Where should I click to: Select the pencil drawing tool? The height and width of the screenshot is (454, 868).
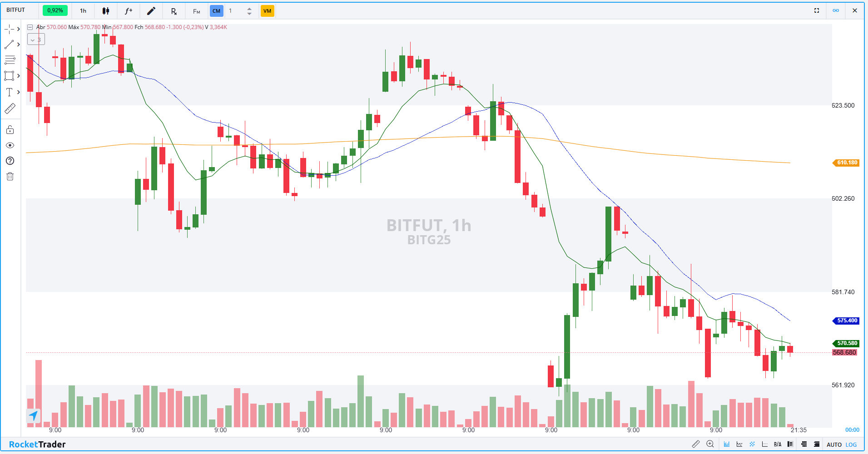[x=151, y=10]
